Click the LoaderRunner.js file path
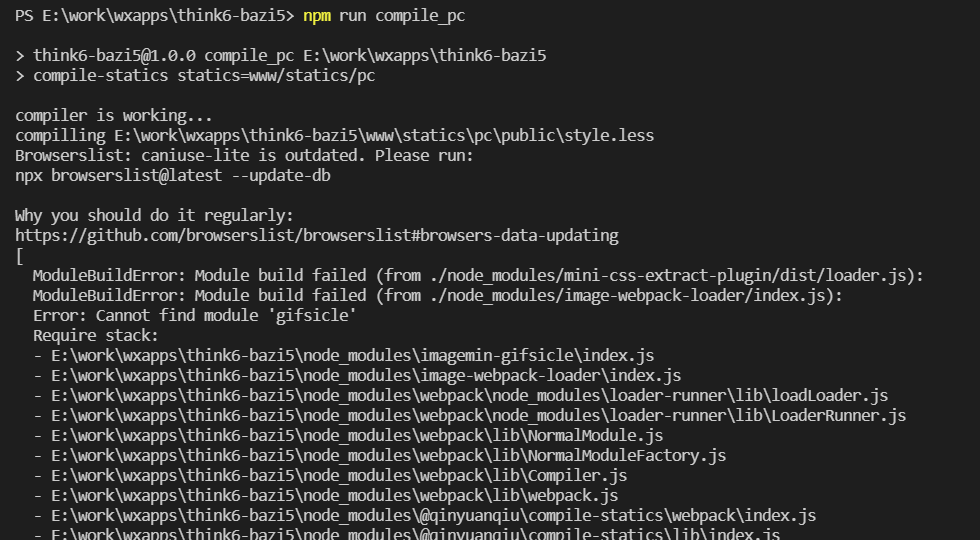The height and width of the screenshot is (540, 980). tap(479, 416)
